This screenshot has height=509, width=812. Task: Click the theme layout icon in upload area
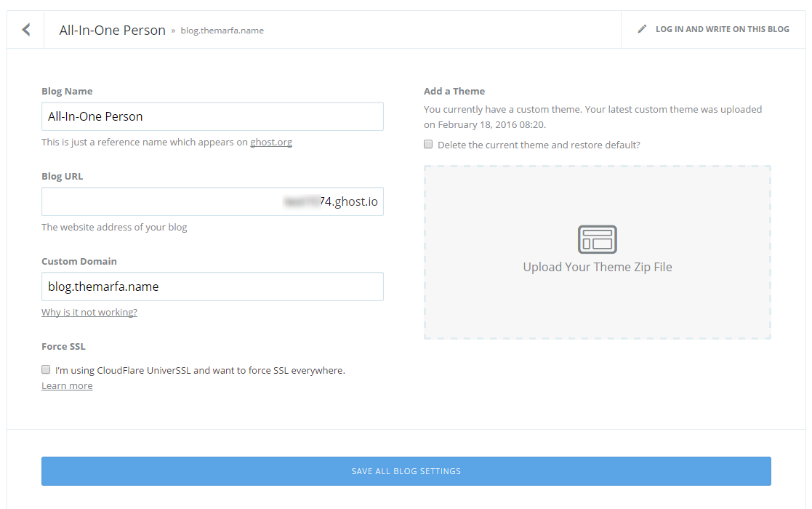[x=597, y=239]
